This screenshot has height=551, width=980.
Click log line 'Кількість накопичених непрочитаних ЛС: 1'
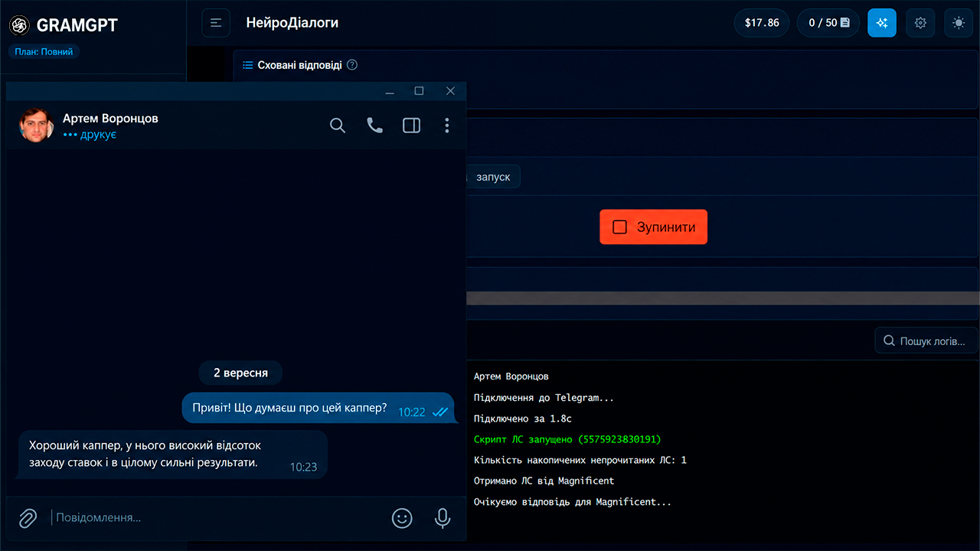coord(580,460)
